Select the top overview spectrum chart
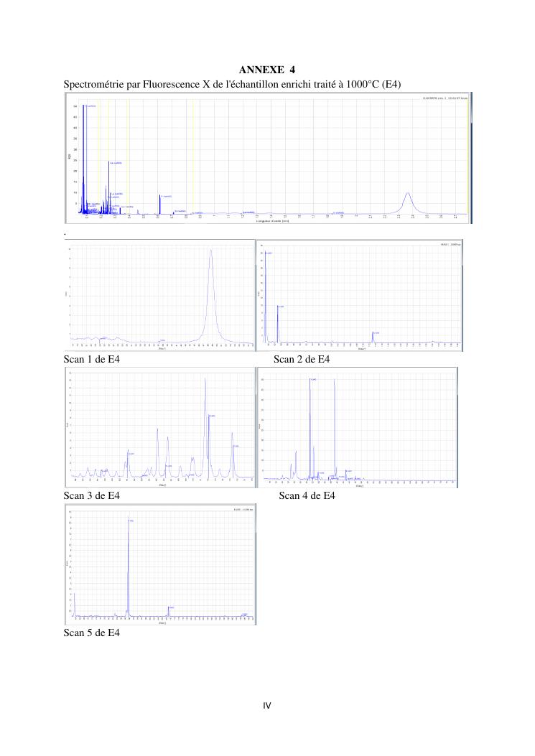535x756 pixels. [267, 160]
